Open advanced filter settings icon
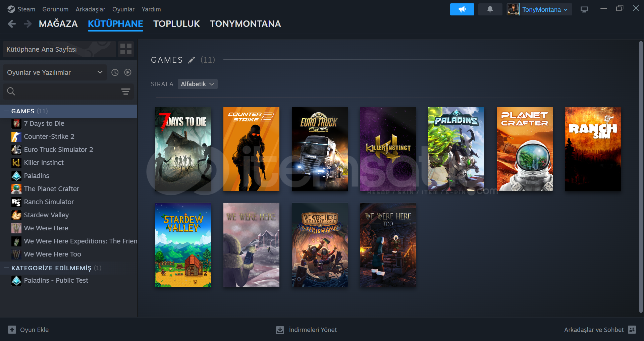 (126, 91)
